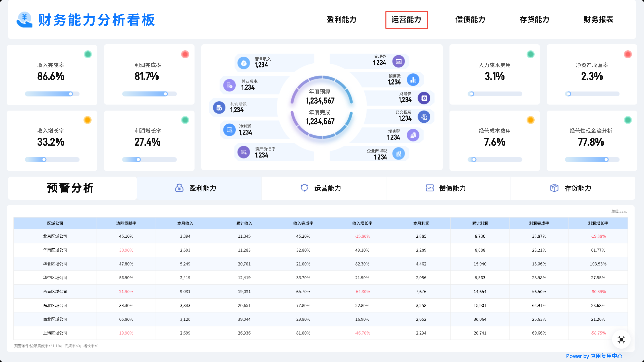The image size is (644, 362).
Task: Click the 经营性现金流分析 progress slider handle
Action: point(606,160)
